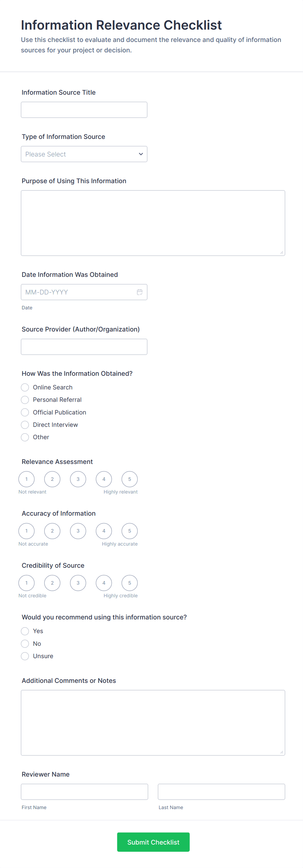This screenshot has width=303, height=868.
Task: Select the Official Publication option
Action: point(25,412)
